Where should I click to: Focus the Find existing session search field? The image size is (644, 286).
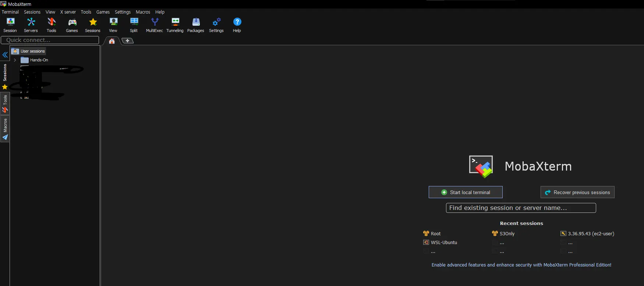point(521,208)
